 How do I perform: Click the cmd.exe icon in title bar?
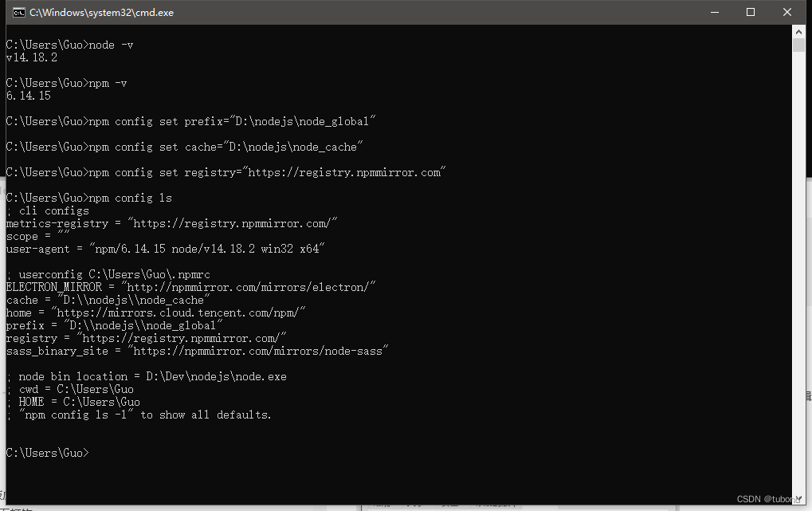point(18,12)
